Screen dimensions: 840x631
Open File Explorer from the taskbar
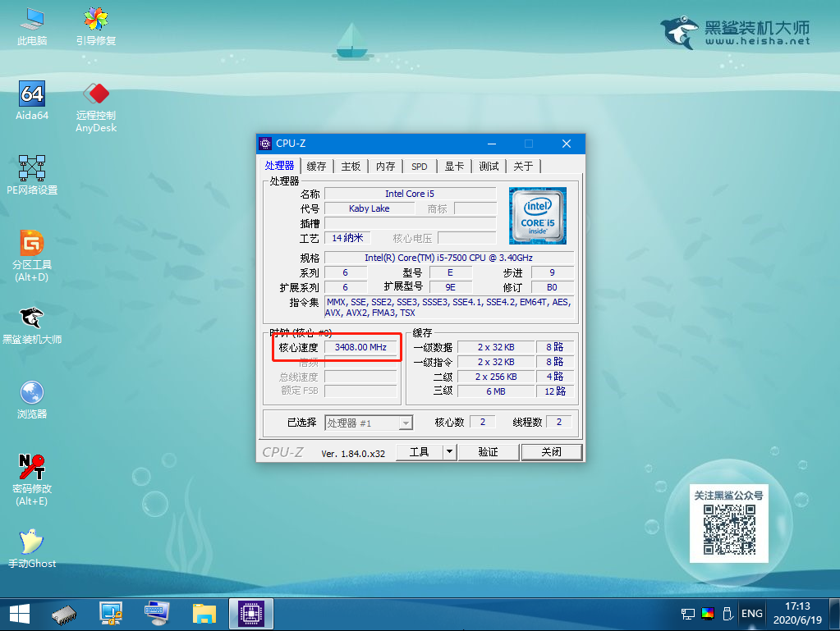click(204, 615)
